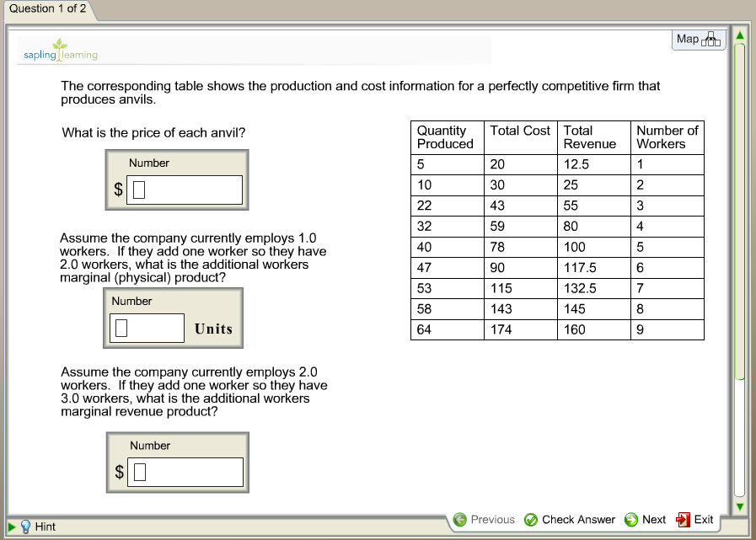This screenshot has width=756, height=540.
Task: Click the Next green arrow icon
Action: pyautogui.click(x=630, y=519)
